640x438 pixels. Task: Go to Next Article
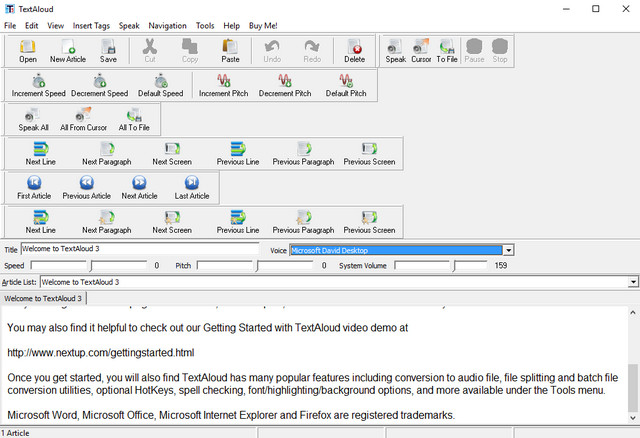[139, 188]
